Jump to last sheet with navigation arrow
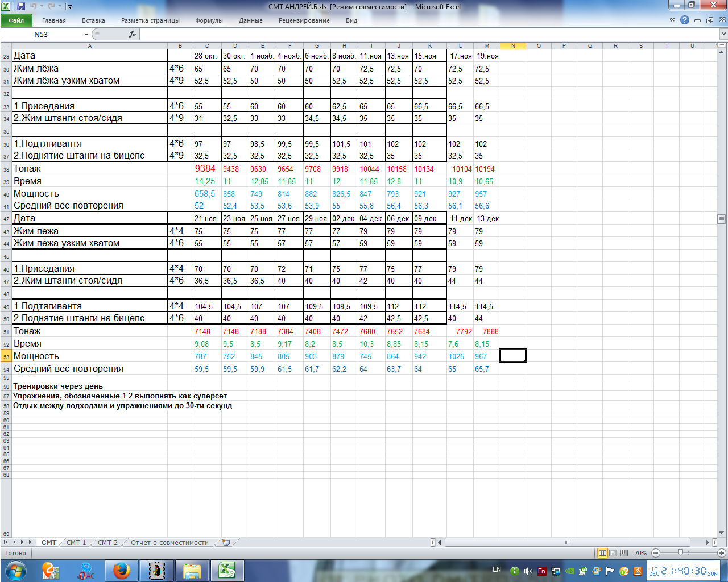 pyautogui.click(x=31, y=543)
